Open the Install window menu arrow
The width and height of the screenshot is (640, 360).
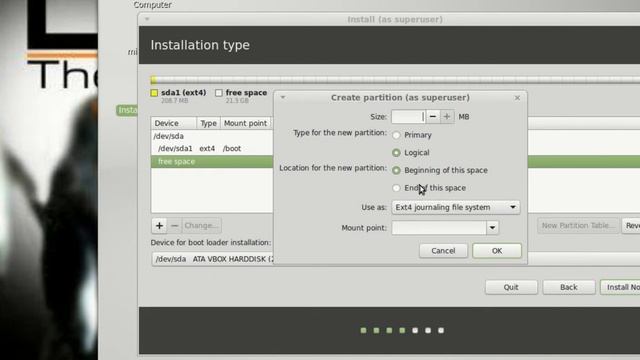147,19
